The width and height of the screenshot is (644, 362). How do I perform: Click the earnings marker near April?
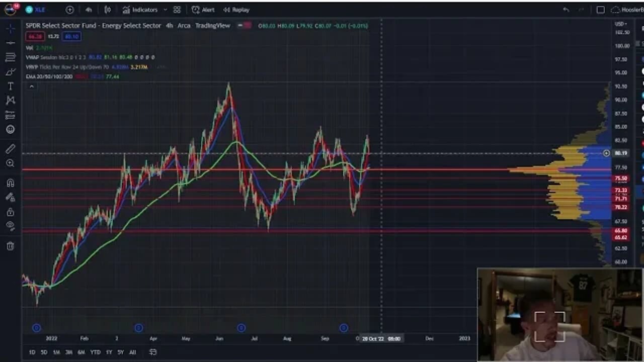139,328
